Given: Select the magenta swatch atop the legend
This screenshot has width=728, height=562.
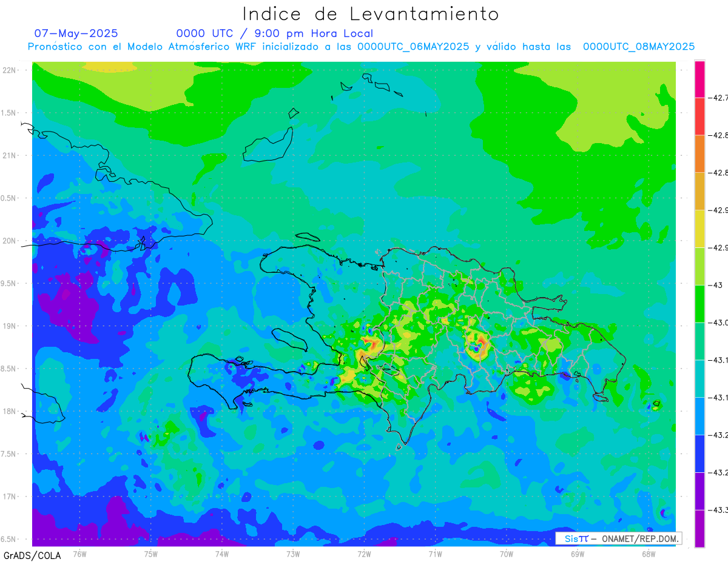Looking at the screenshot, I should click(x=699, y=79).
